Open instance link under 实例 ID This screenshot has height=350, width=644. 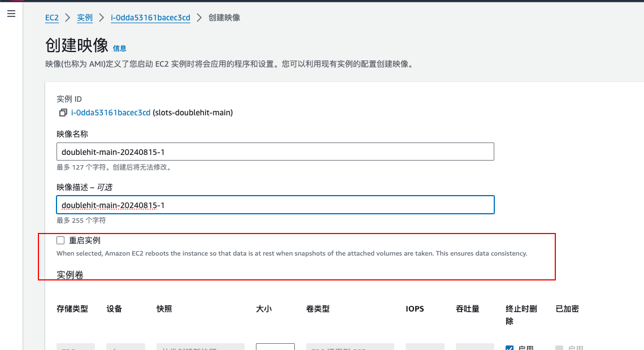click(111, 113)
